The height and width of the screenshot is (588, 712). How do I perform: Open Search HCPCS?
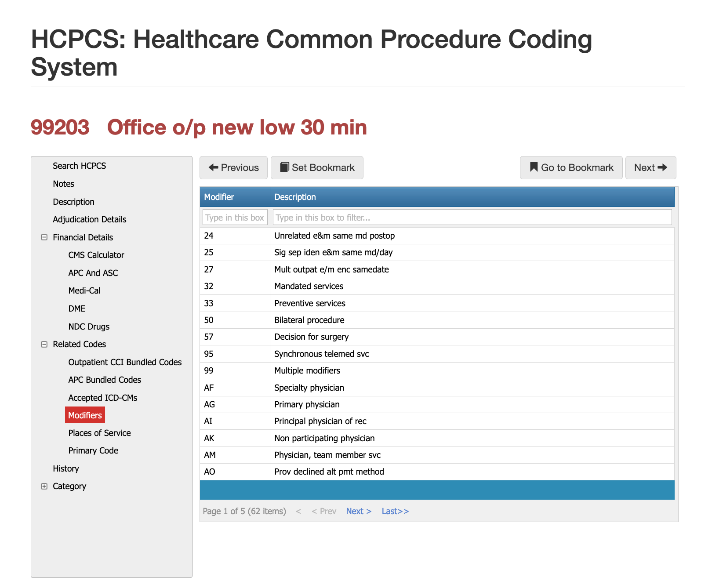pyautogui.click(x=79, y=166)
